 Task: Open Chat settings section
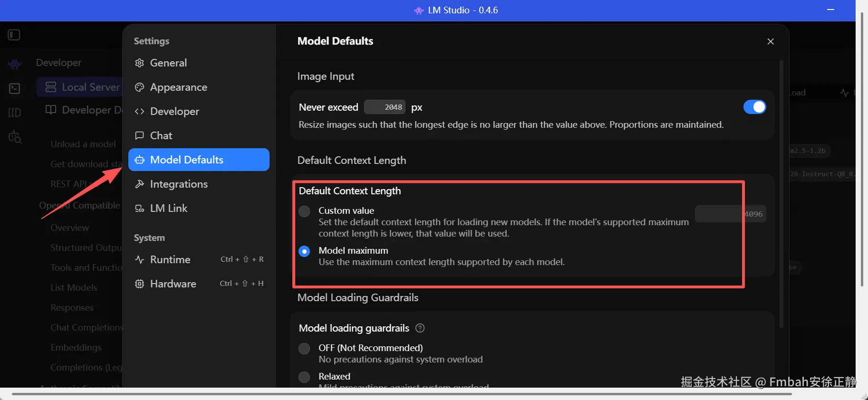pyautogui.click(x=199, y=135)
